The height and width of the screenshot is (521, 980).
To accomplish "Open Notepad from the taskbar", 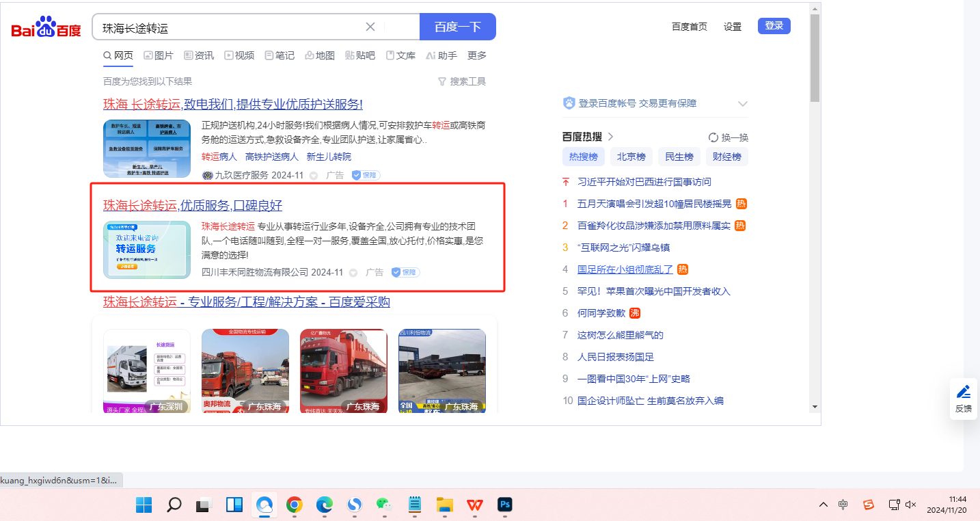I will (x=415, y=505).
